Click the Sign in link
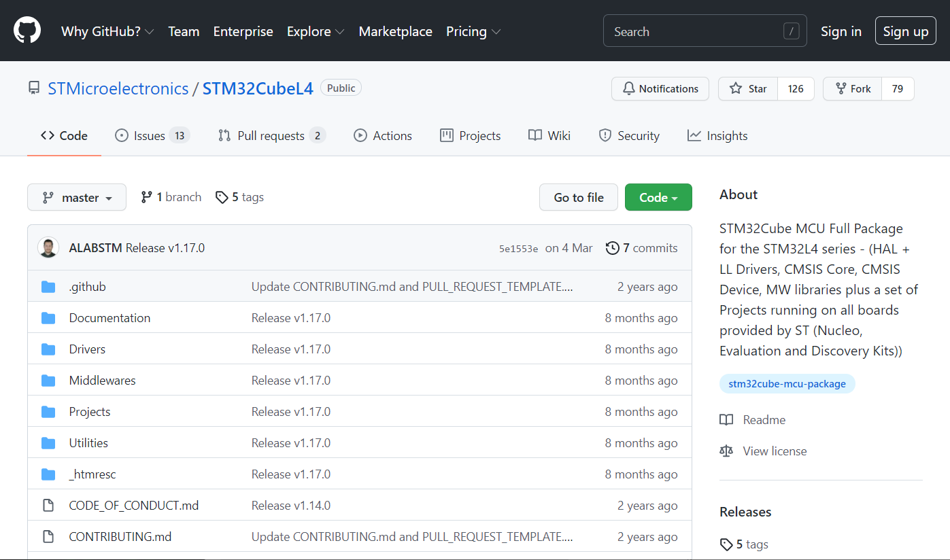 pos(841,31)
